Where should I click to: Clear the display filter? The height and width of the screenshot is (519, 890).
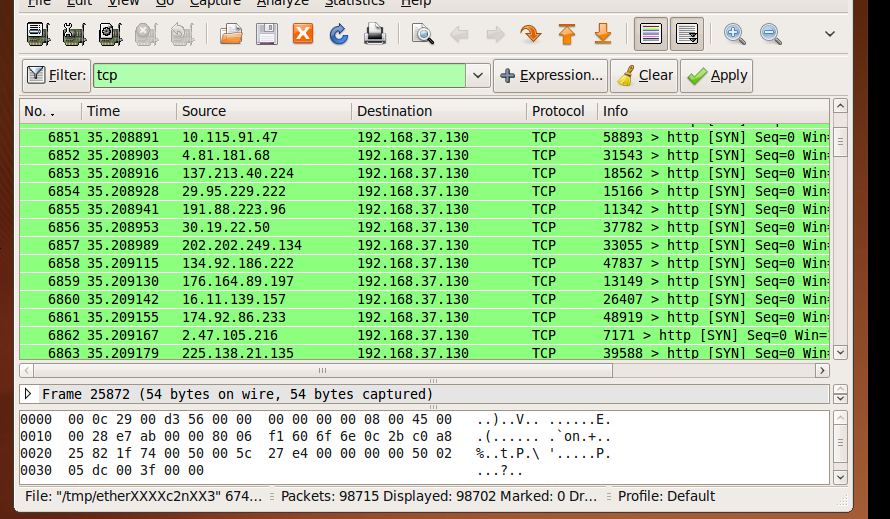tap(644, 76)
